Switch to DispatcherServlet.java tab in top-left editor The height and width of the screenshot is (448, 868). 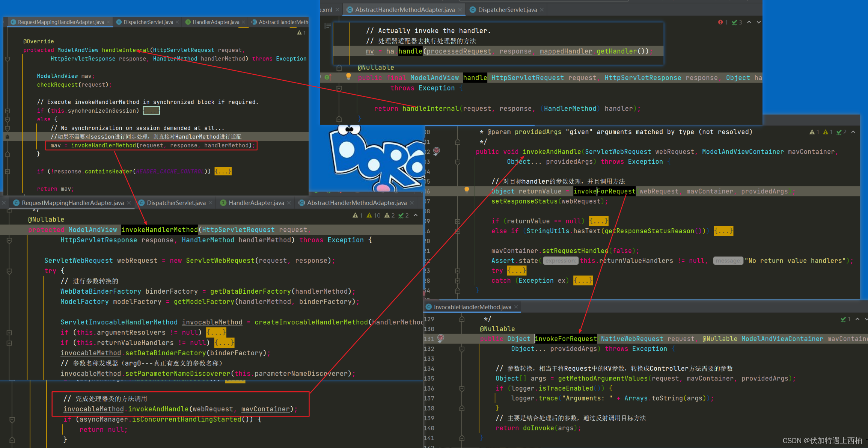pos(148,22)
